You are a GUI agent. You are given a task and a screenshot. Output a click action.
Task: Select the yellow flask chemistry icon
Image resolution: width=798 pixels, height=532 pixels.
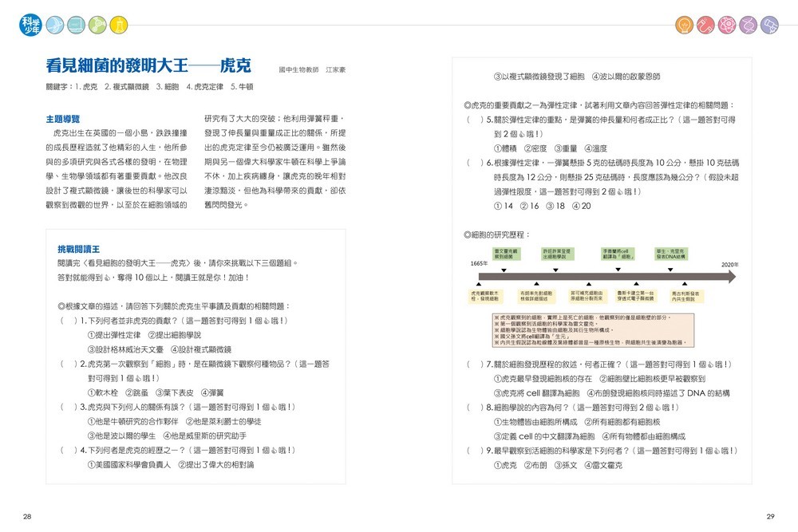[117, 25]
